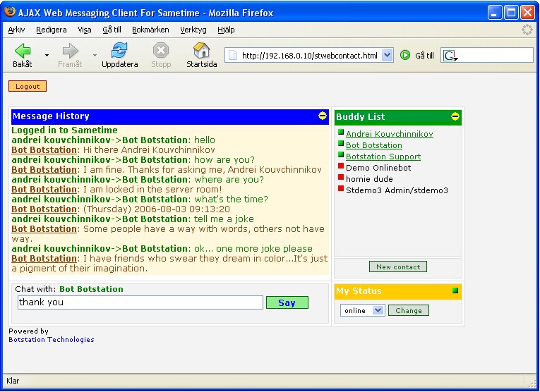The height and width of the screenshot is (392, 540).
Task: Click the New contact button
Action: pos(398,267)
